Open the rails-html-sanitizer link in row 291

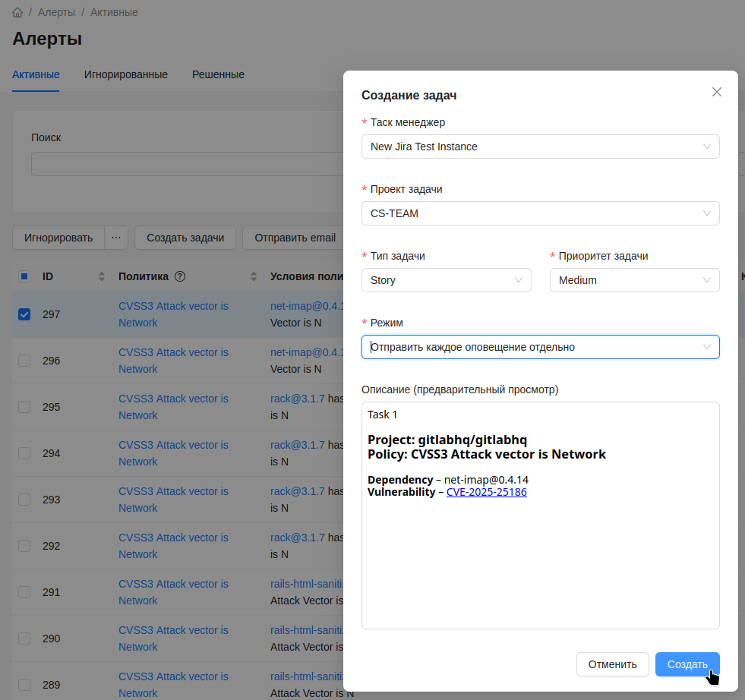307,584
